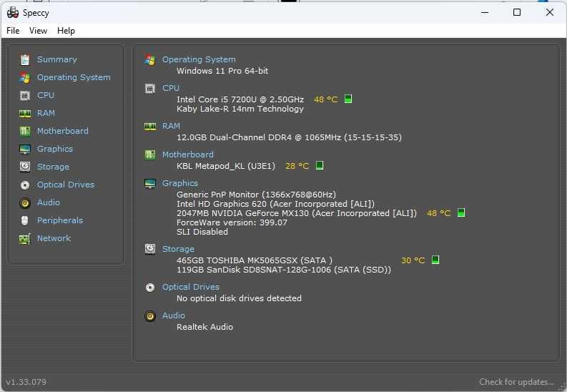
Task: Open Network in the sidebar
Action: click(54, 238)
